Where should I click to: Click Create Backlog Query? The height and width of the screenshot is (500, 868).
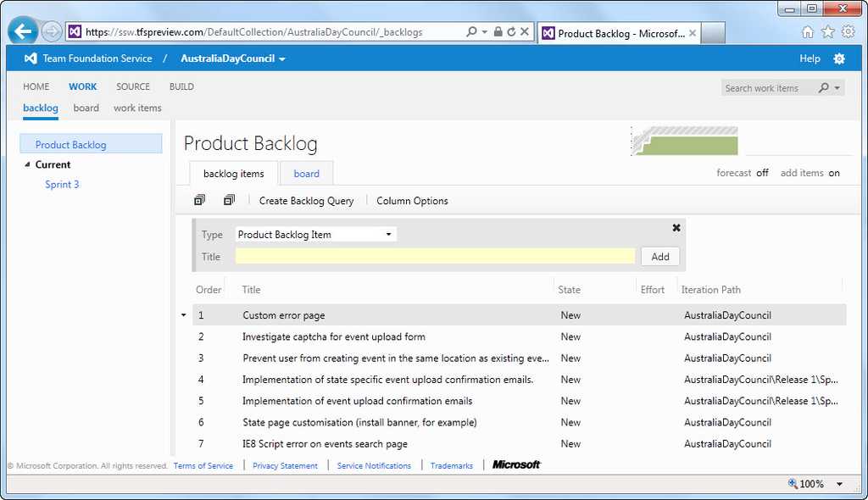point(307,200)
